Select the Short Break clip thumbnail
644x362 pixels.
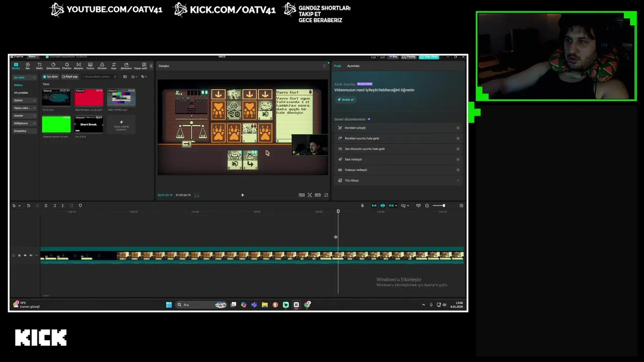pyautogui.click(x=89, y=124)
